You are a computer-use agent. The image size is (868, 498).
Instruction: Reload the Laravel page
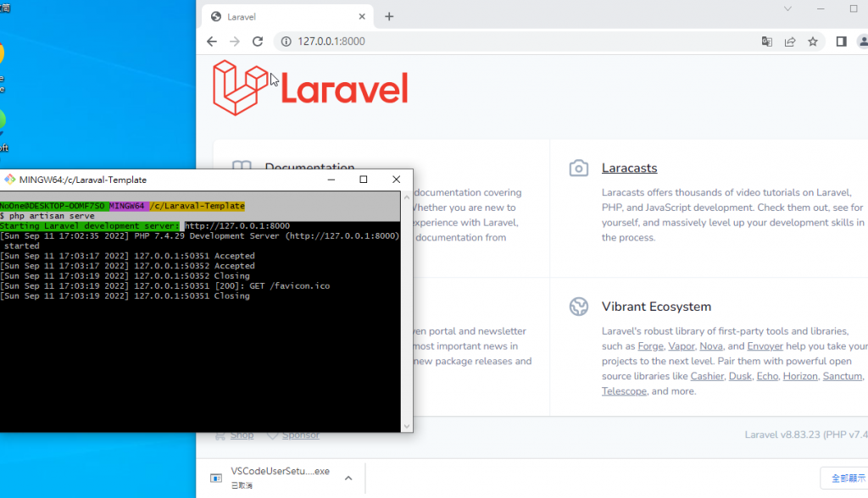(x=258, y=41)
